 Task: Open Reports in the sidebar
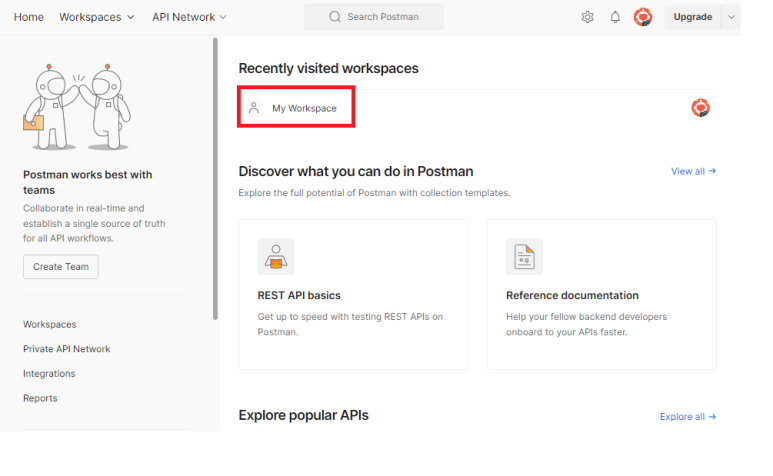click(40, 398)
